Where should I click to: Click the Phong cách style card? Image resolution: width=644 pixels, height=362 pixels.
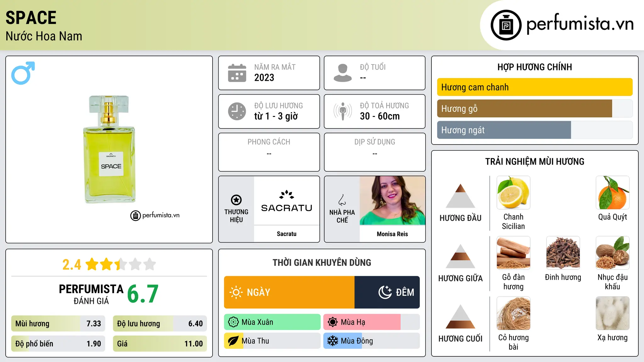[269, 152]
